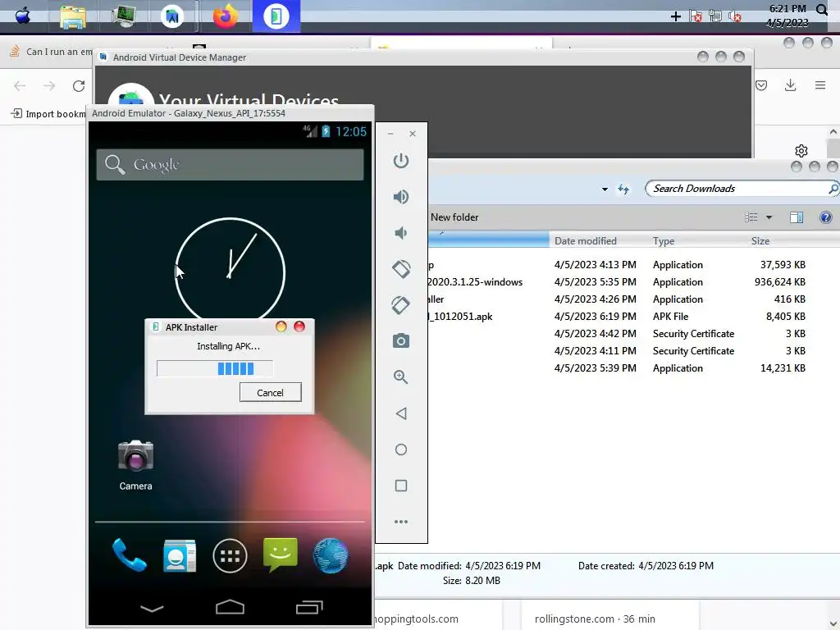Open the Camera app on Android home
The image size is (840, 630).
click(x=135, y=465)
